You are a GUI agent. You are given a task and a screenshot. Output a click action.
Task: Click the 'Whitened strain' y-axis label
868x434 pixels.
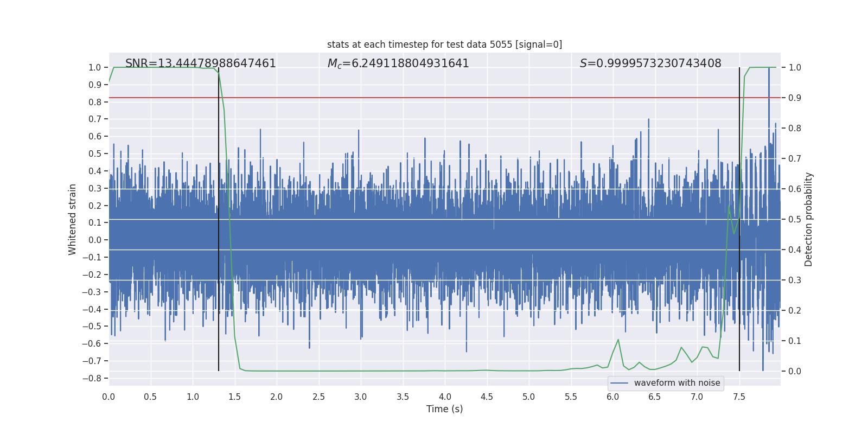tap(73, 219)
